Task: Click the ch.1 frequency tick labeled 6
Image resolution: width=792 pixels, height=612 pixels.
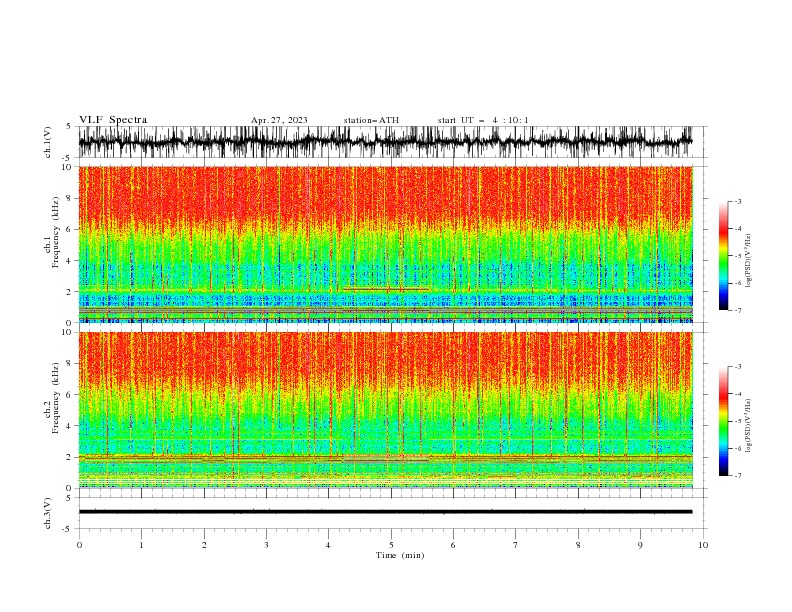Action: tap(69, 229)
